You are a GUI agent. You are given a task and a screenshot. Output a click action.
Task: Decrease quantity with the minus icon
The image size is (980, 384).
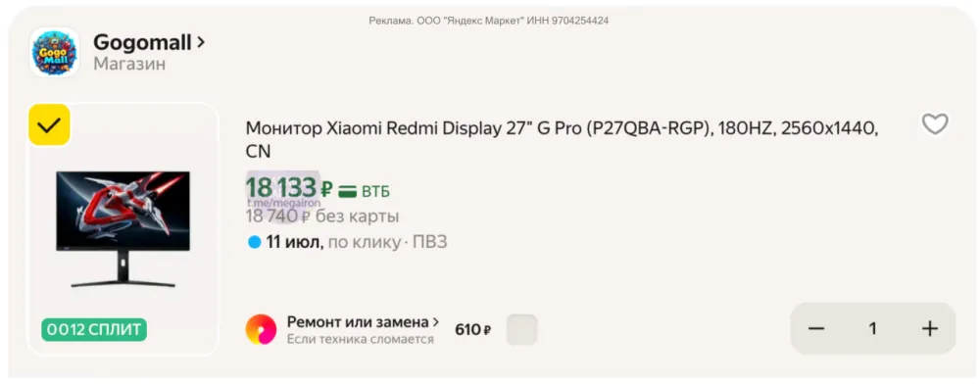816,328
